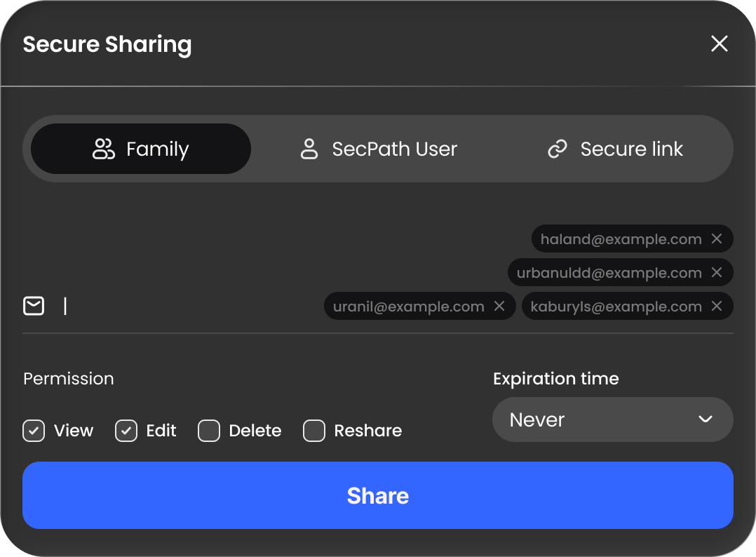The image size is (756, 557).
Task: Click the envelope email icon
Action: click(34, 306)
